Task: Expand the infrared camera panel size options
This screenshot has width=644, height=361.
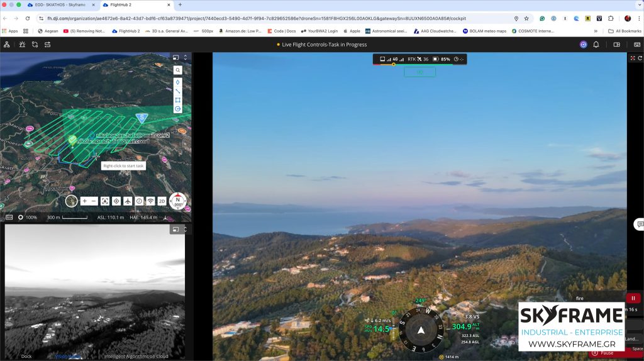Action: click(x=185, y=230)
